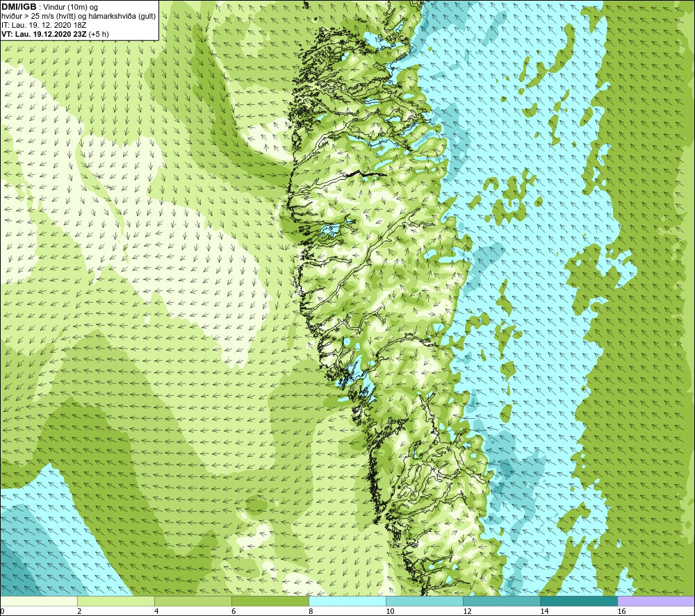Select the 14–16 m/s dark teal swatch

point(578,601)
